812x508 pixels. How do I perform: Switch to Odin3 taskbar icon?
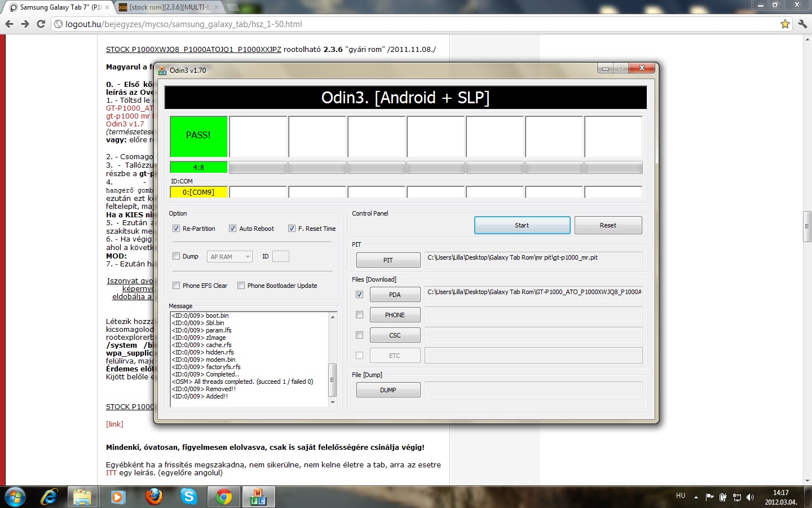pos(259,497)
